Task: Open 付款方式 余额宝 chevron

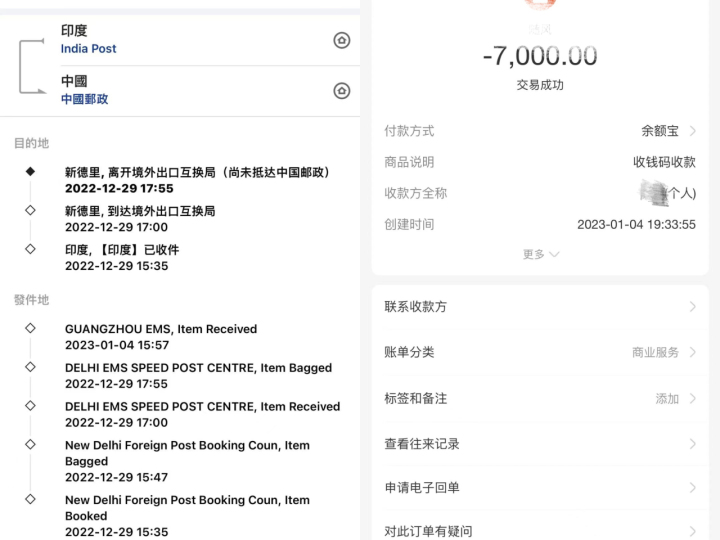Action: [x=693, y=131]
